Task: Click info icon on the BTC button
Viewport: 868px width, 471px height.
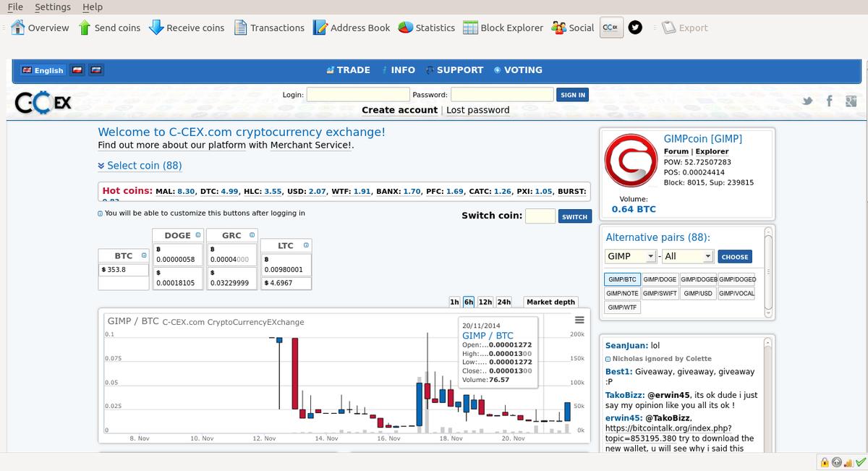Action: pos(144,256)
